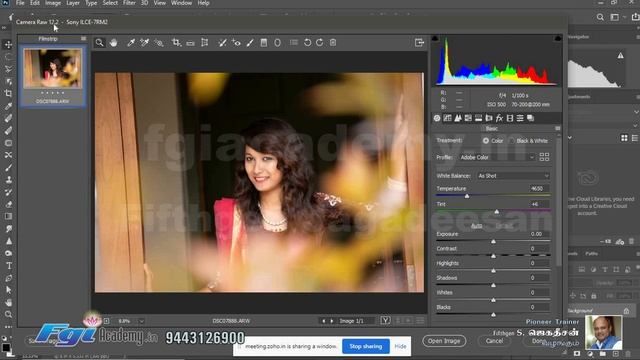Image resolution: width=640 pixels, height=360 pixels.
Task: Select the Adjustment Brush tool
Action: click(x=250, y=42)
